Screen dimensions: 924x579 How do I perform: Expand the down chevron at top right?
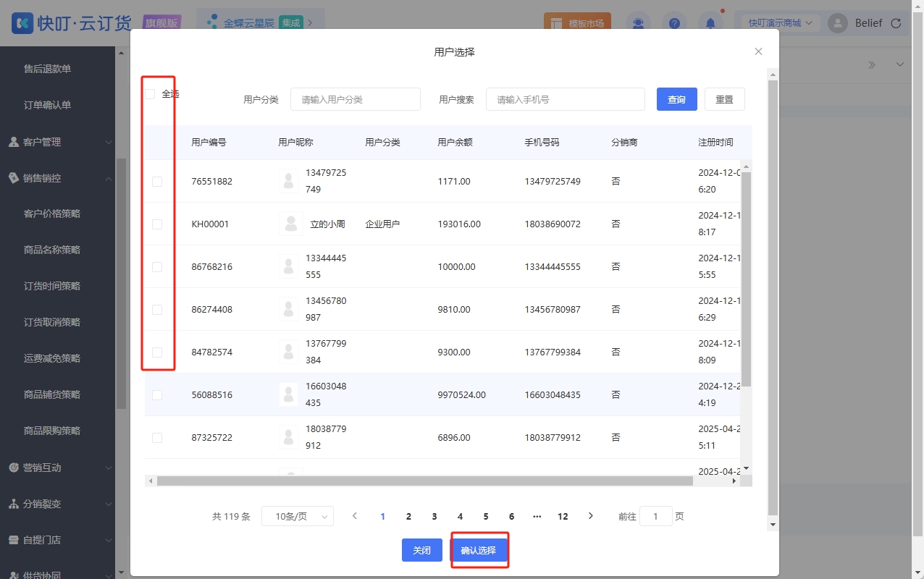pyautogui.click(x=900, y=65)
